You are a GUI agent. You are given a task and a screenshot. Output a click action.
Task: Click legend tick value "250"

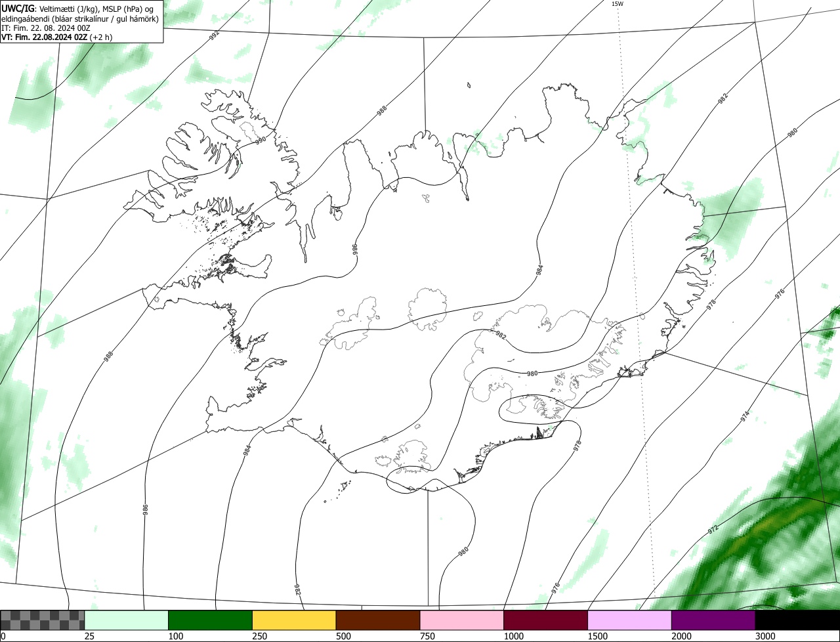click(259, 637)
